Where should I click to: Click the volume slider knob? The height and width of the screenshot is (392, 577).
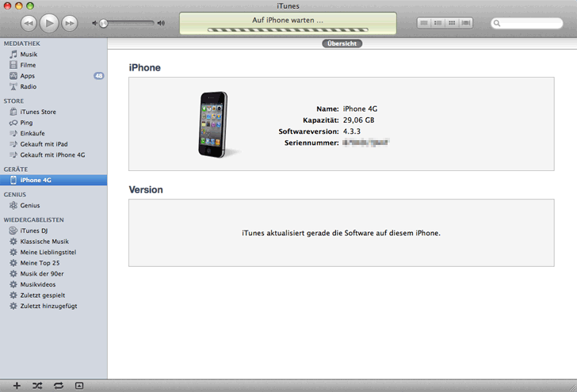(104, 23)
